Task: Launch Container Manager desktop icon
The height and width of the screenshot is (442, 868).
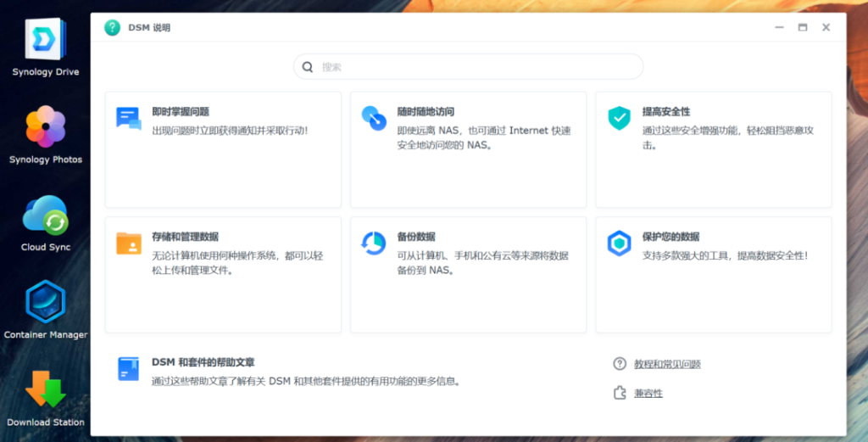Action: pos(46,302)
